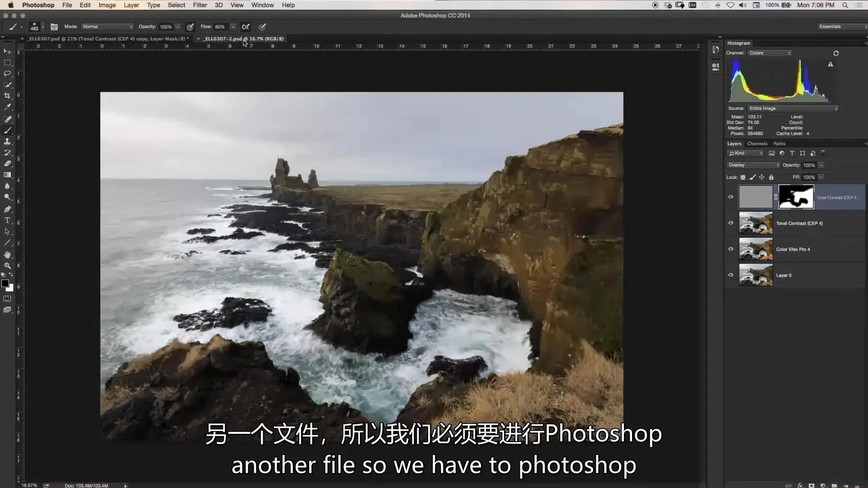The height and width of the screenshot is (488, 868).
Task: Select the Zoom tool
Action: click(7, 266)
